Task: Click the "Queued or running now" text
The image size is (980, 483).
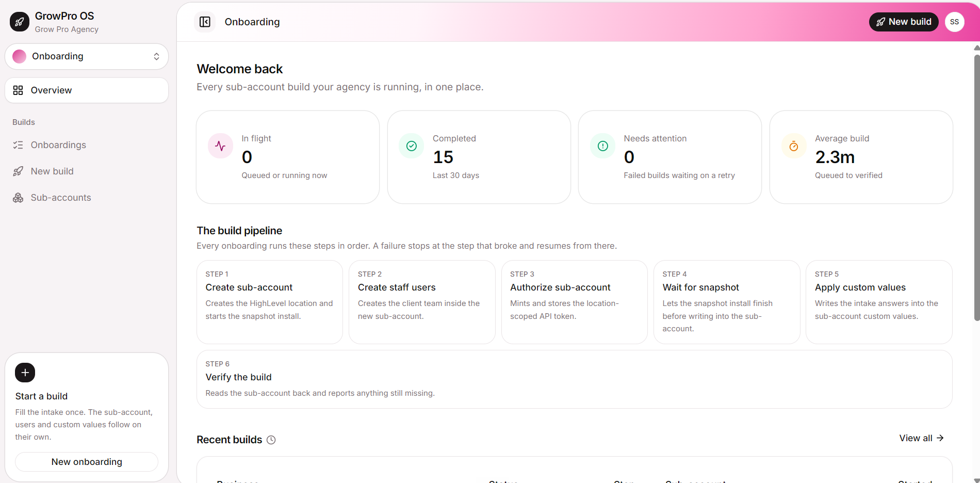Action: point(284,175)
